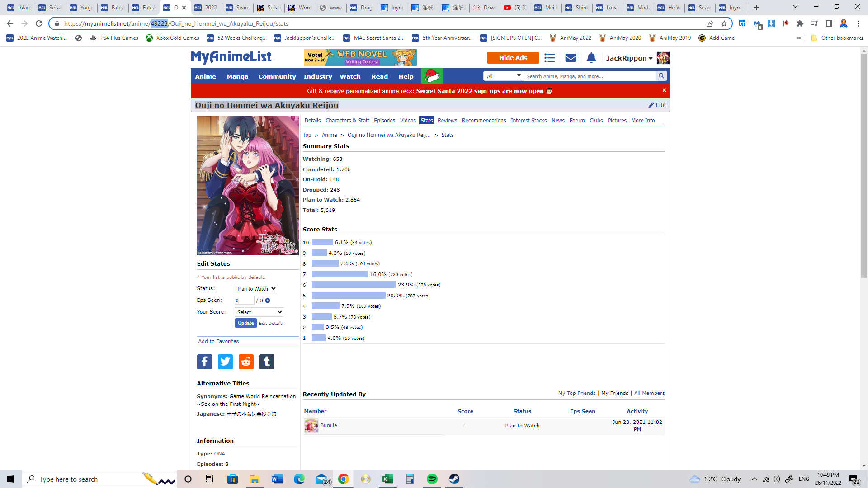Switch to the Reviews tab
Viewport: 868px width, 488px height.
(x=447, y=121)
